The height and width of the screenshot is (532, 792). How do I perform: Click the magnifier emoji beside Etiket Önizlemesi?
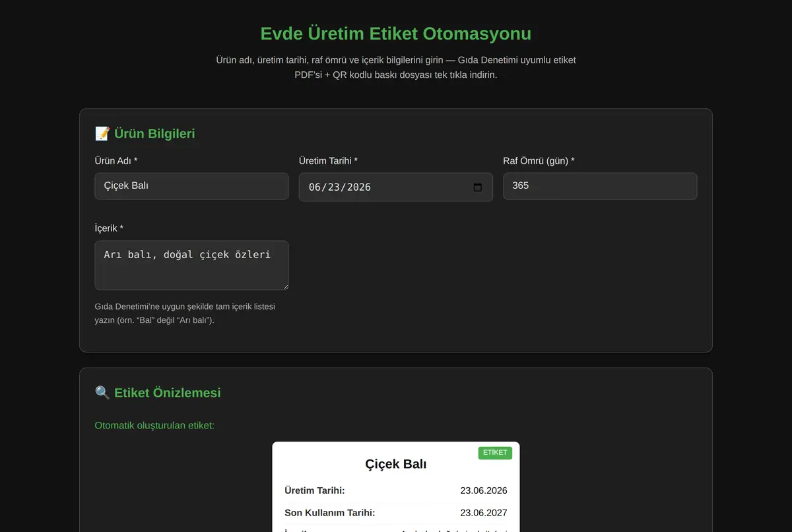(102, 393)
